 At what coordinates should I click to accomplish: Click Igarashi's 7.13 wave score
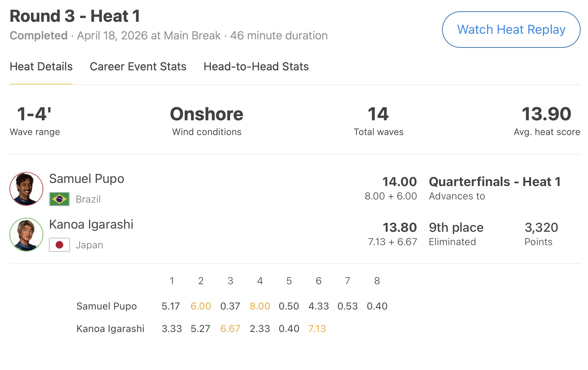[x=317, y=329]
